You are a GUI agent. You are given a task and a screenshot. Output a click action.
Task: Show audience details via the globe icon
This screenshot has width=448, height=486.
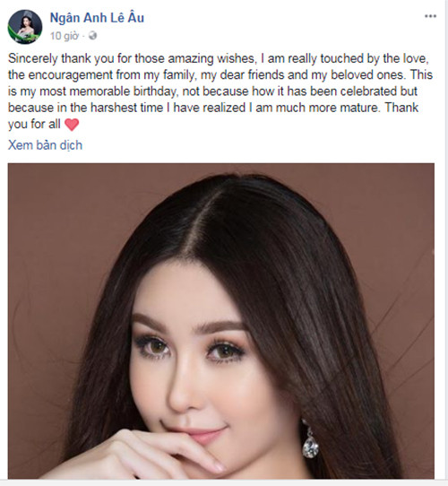click(x=92, y=36)
